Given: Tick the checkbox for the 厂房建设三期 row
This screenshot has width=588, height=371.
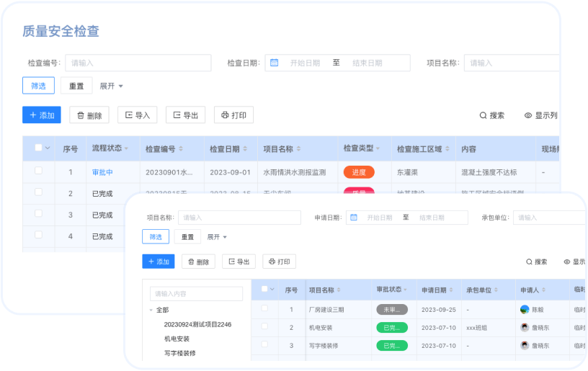Looking at the screenshot, I should tap(264, 308).
